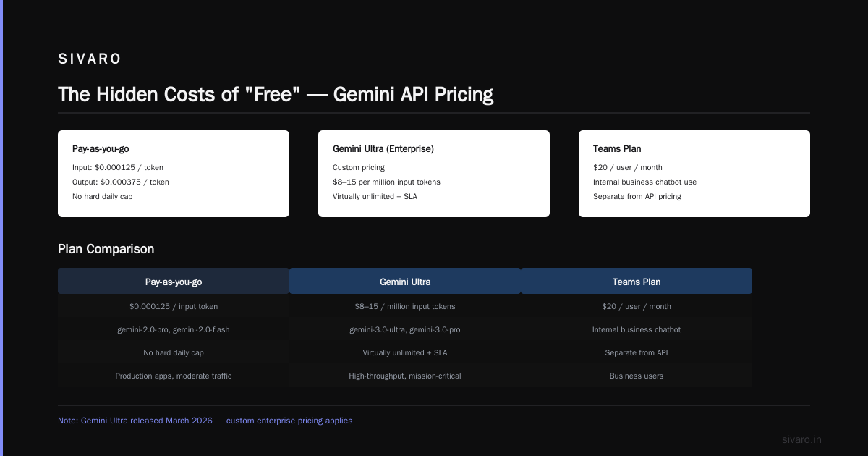Select the Gemini Ultra table column header
This screenshot has height=456, width=868.
point(405,282)
